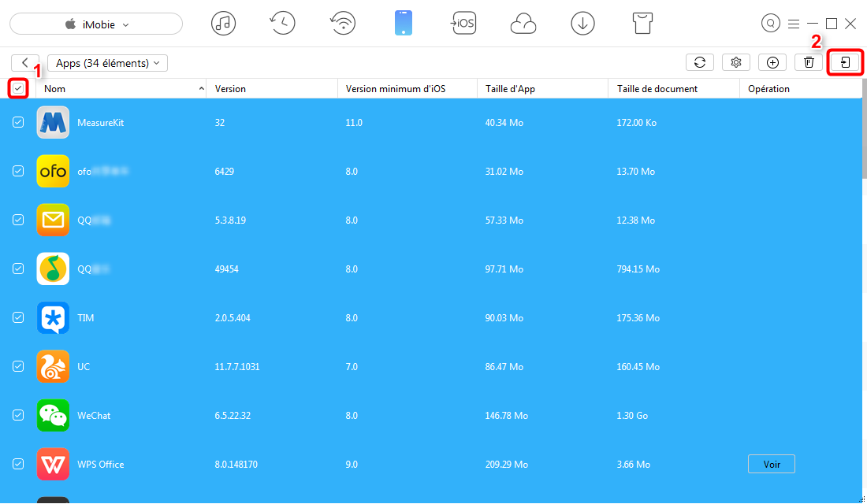
Task: Open the hamburger menu in title bar
Action: tap(793, 24)
